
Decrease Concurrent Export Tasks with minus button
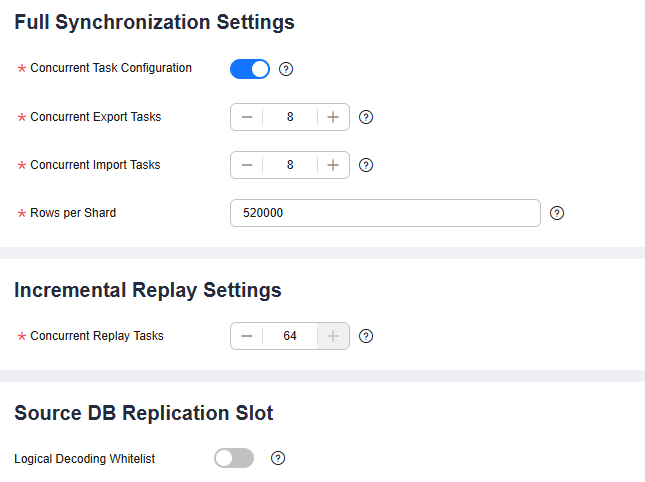click(247, 117)
